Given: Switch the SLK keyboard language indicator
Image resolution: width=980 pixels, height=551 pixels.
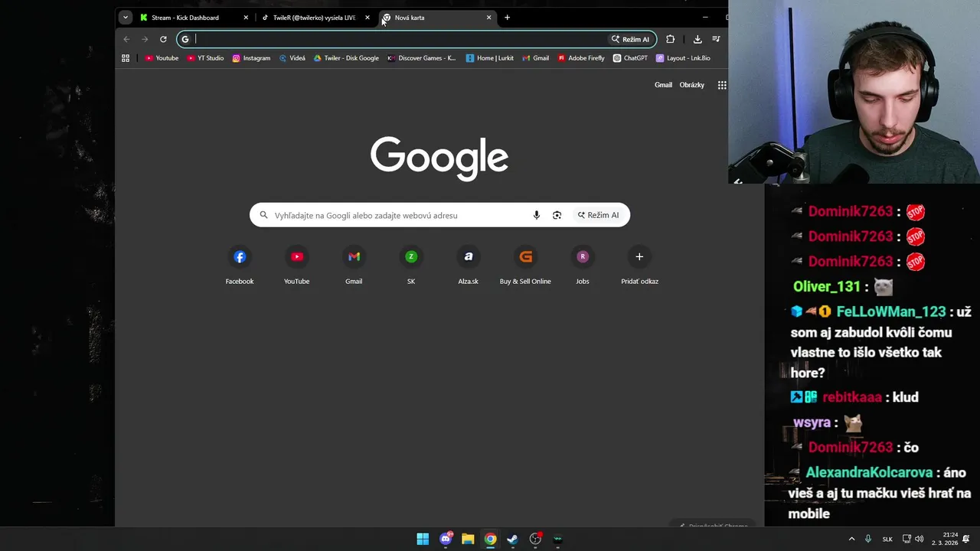Looking at the screenshot, I should click(887, 539).
